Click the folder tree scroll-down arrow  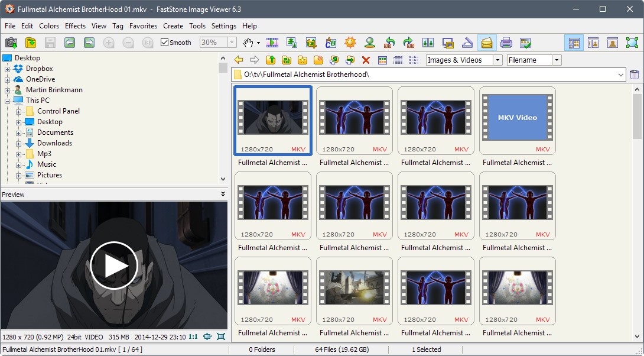(x=223, y=179)
